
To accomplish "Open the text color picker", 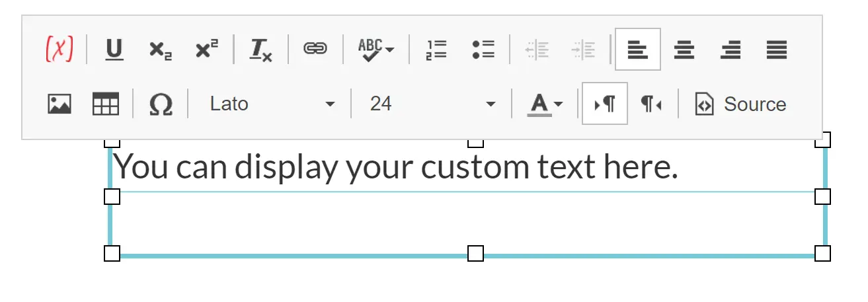I will (x=545, y=104).
